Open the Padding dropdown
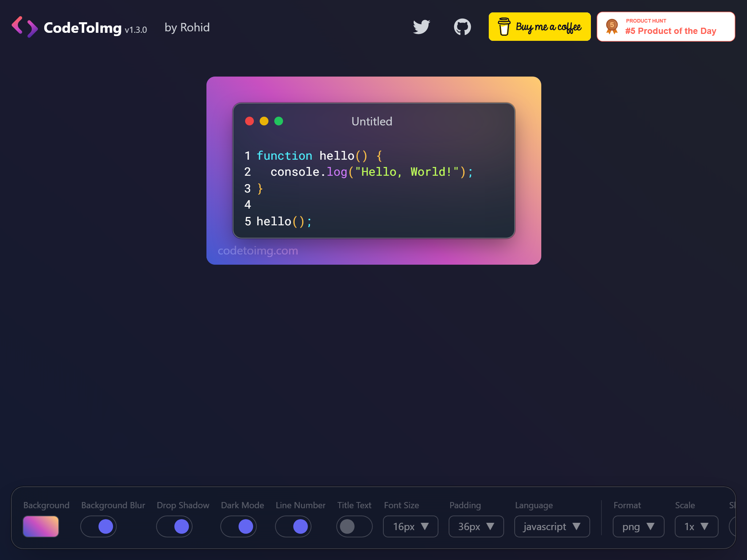747x560 pixels. 476,526
